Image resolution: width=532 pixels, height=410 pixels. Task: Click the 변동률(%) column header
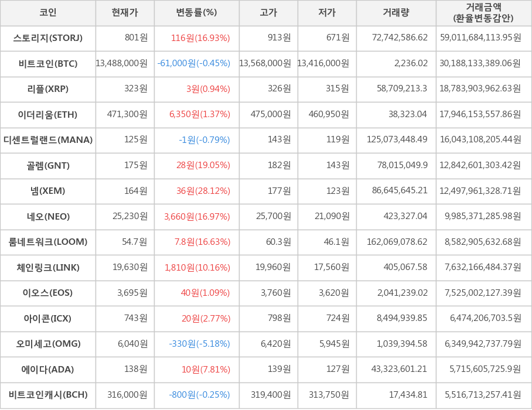pos(196,13)
